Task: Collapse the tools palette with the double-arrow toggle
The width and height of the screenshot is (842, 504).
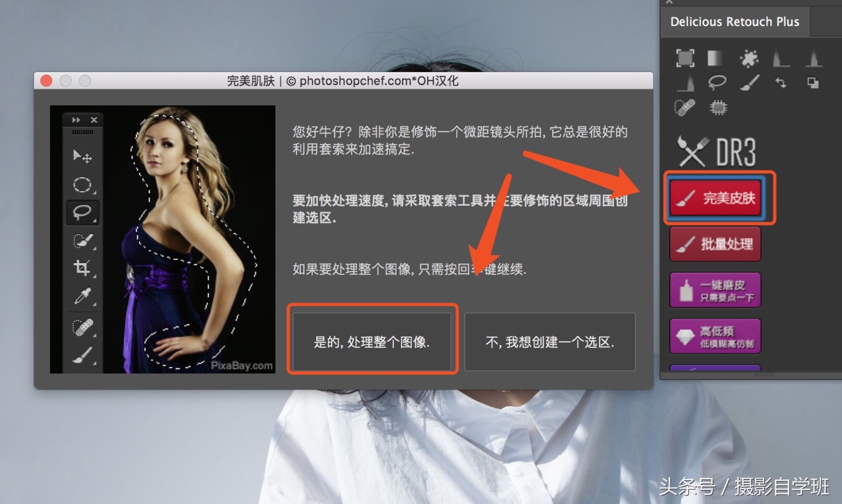Action: [77, 120]
